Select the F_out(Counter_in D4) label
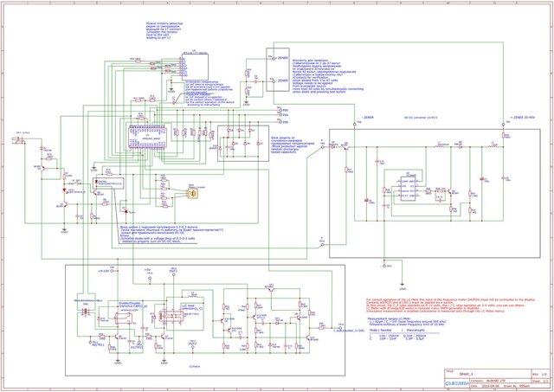 click(x=349, y=331)
